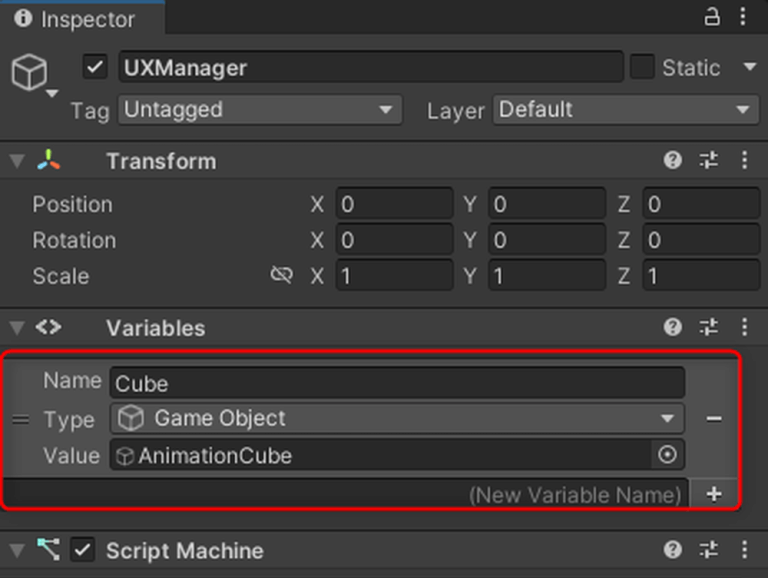Image resolution: width=768 pixels, height=578 pixels.
Task: Click the Inspector lock icon
Action: (712, 17)
